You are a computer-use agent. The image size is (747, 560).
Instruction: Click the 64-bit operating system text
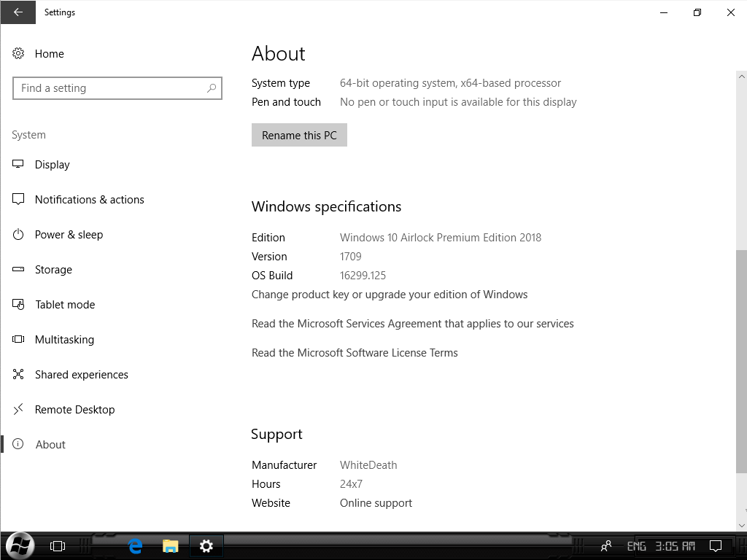pyautogui.click(x=450, y=83)
